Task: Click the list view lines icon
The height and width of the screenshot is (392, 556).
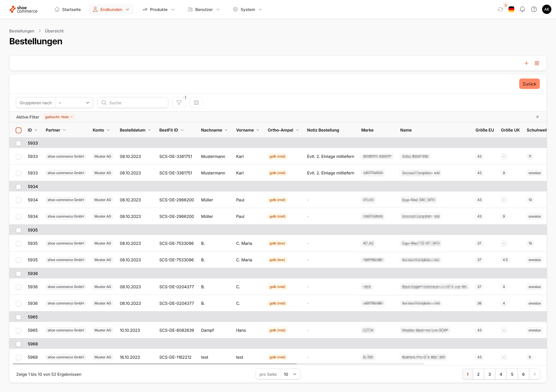Action: [537, 63]
